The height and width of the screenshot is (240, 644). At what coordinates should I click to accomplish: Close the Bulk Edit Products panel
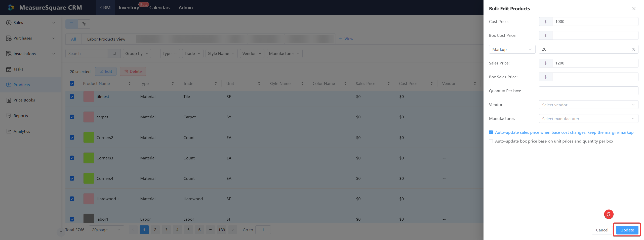pos(634,9)
